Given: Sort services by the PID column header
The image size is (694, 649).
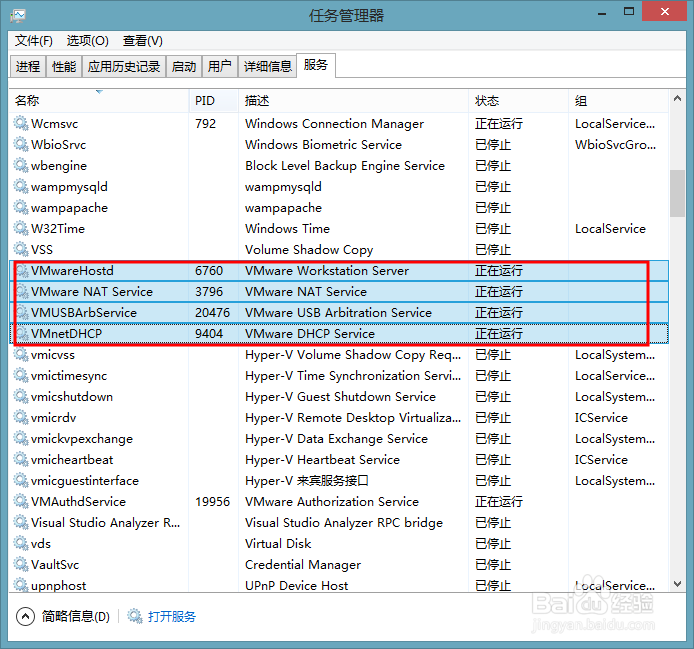Looking at the screenshot, I should 214,100.
